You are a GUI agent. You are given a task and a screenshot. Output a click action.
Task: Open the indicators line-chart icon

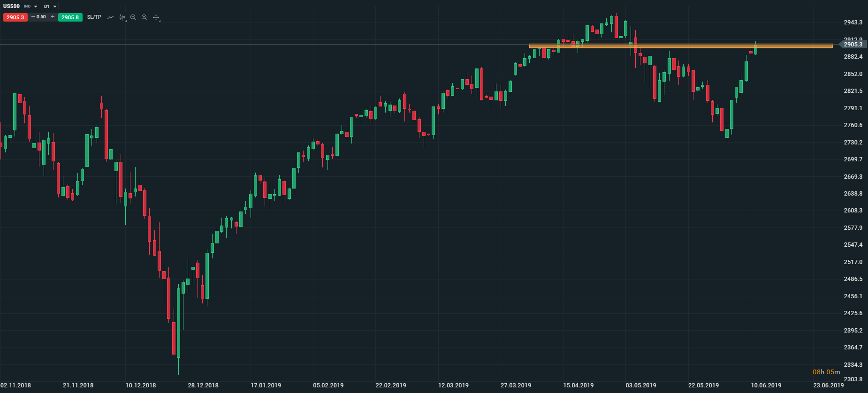pyautogui.click(x=110, y=17)
